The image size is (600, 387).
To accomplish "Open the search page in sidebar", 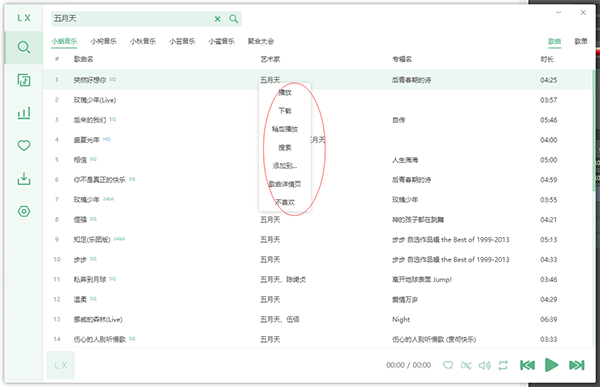I will point(24,47).
